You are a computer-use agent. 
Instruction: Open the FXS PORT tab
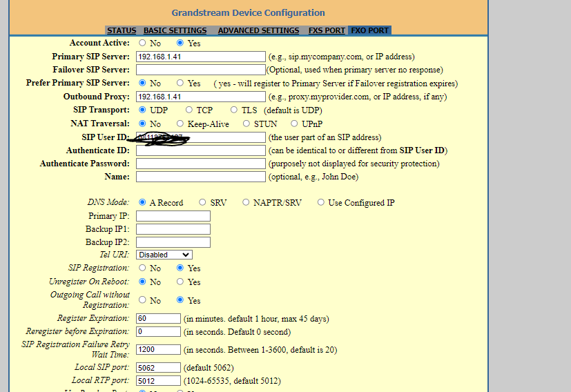pyautogui.click(x=327, y=30)
